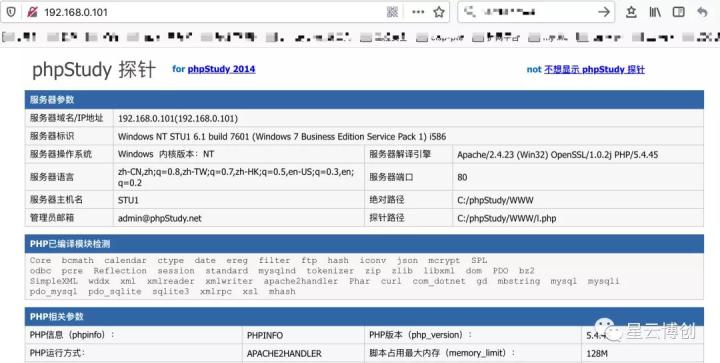Open the library icon in toolbar

[x=655, y=12]
